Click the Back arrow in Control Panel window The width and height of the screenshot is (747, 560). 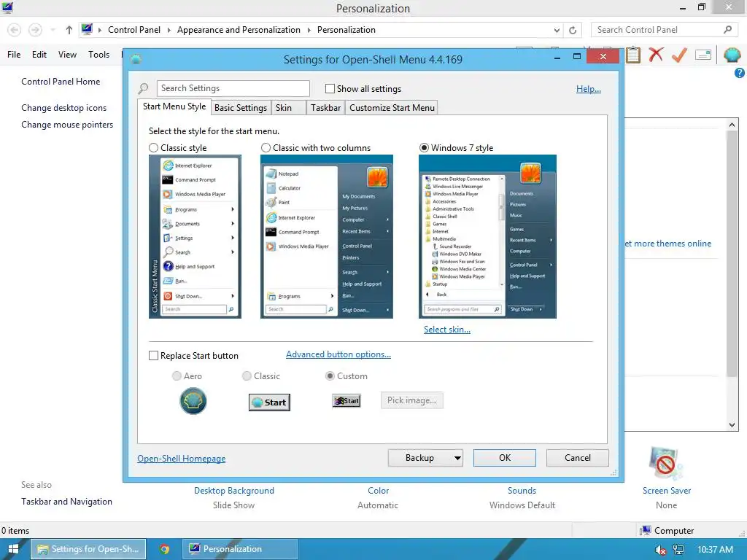click(15, 30)
